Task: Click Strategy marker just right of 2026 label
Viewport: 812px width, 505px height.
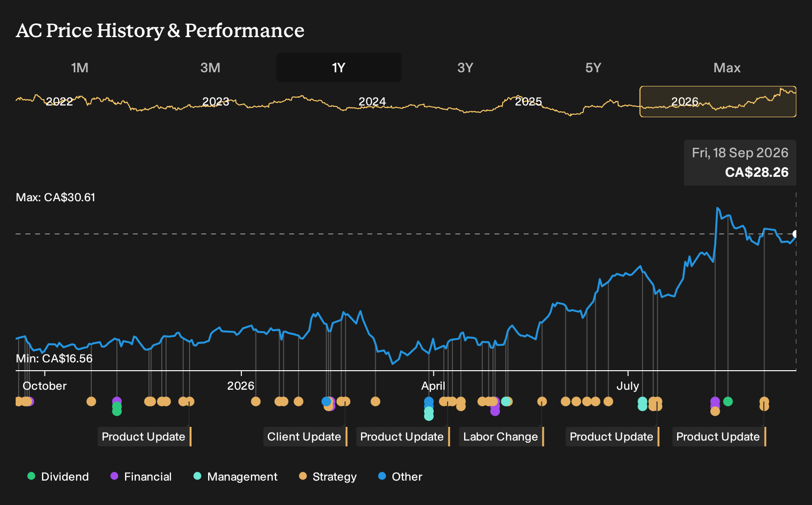Action: [x=256, y=401]
